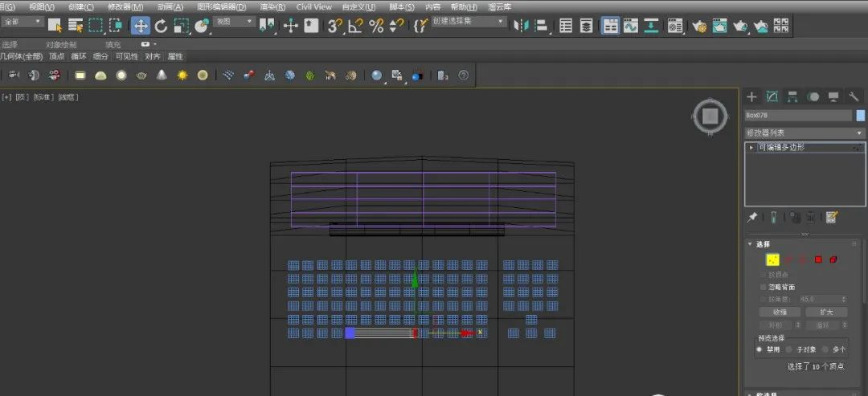Screen dimensions: 868x396
Task: Click the cone primitive icon
Action: click(162, 76)
